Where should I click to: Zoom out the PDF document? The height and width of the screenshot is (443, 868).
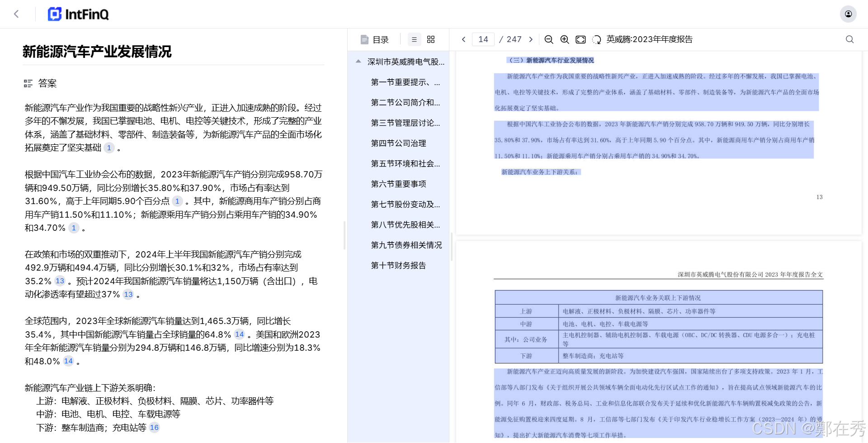point(549,39)
